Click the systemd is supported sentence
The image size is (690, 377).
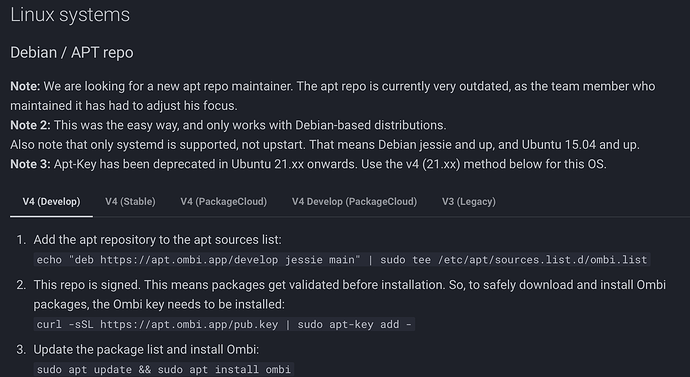point(325,145)
